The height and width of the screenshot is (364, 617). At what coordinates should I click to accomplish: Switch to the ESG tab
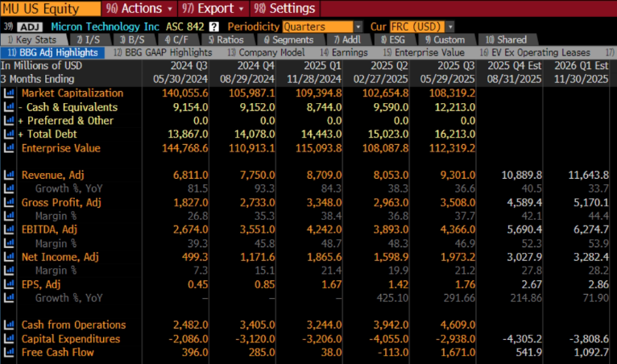[393, 39]
